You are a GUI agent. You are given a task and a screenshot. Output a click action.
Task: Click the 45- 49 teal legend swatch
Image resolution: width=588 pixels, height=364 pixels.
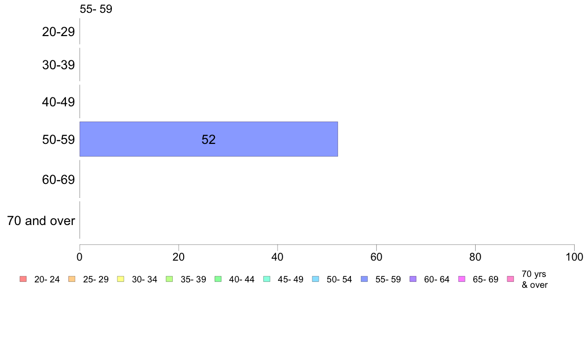[267, 279]
